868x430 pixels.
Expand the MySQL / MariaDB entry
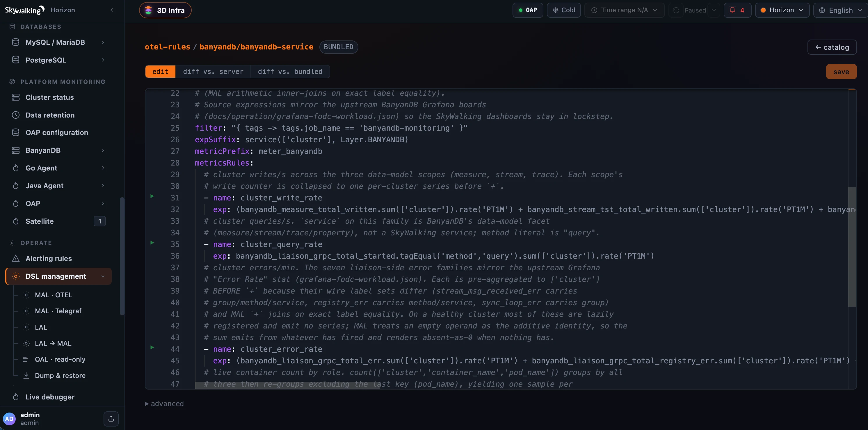click(103, 42)
